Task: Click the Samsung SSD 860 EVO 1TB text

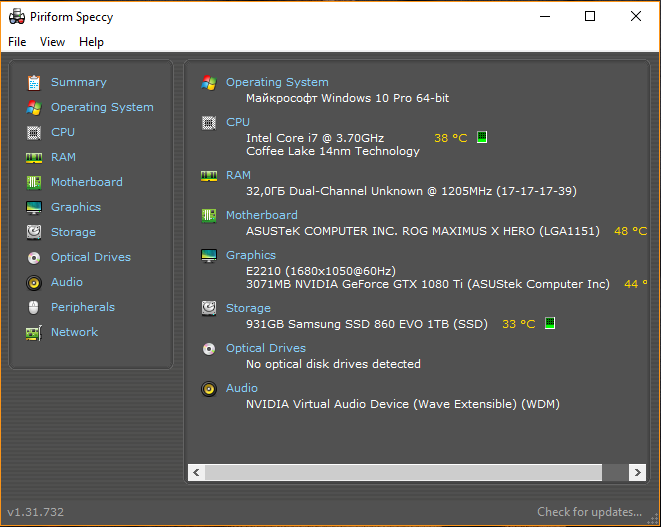Action: (x=368, y=324)
